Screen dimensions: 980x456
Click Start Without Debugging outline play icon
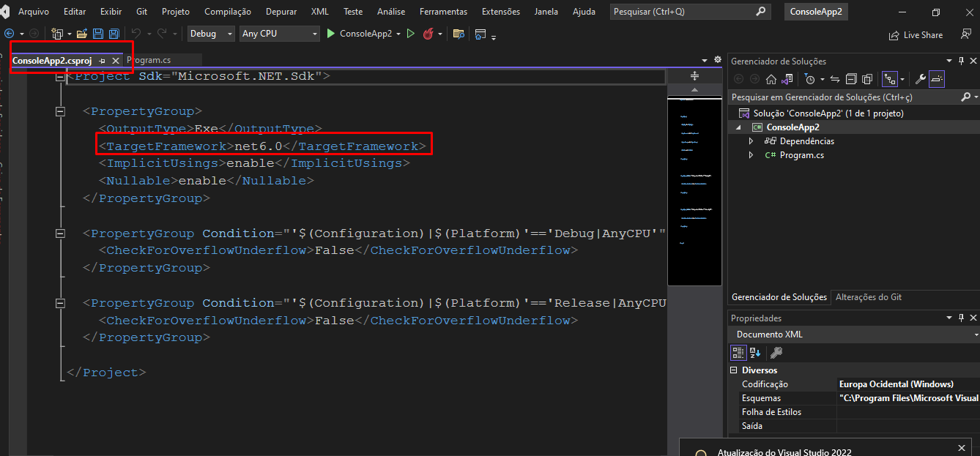point(410,34)
